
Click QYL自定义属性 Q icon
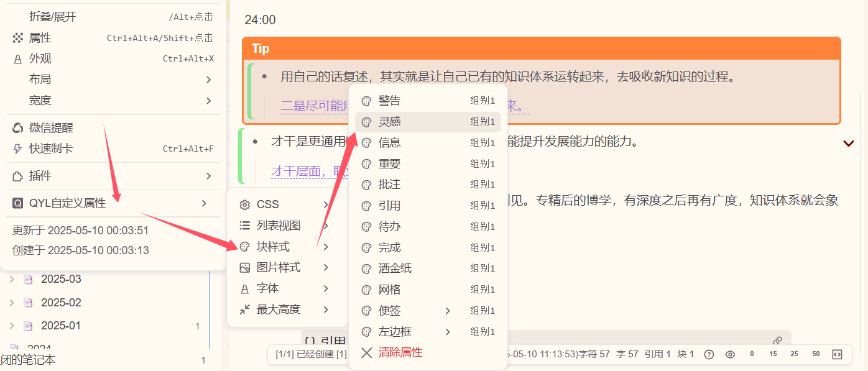point(17,203)
